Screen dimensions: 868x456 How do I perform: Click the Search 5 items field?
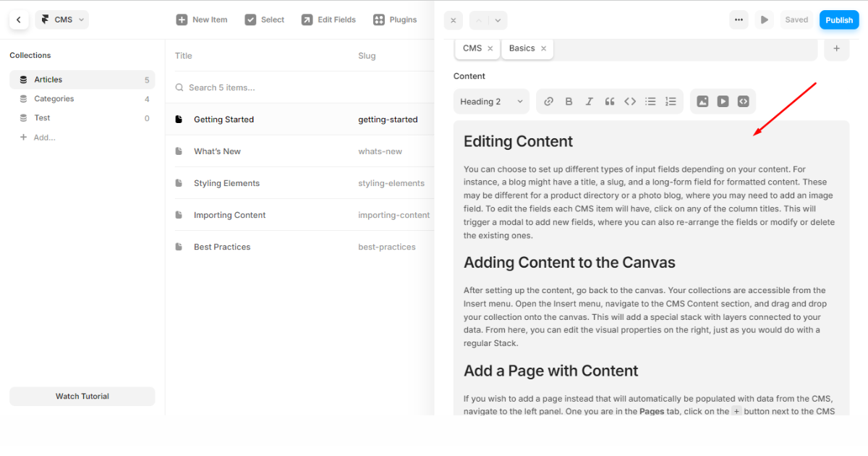coord(299,88)
